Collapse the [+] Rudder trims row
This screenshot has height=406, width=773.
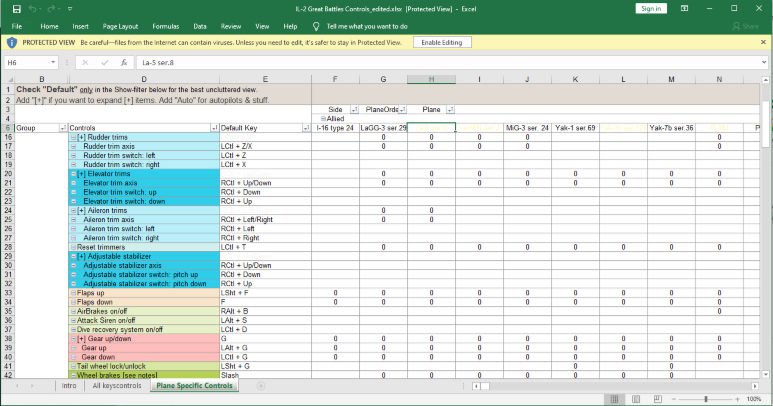tap(73, 137)
